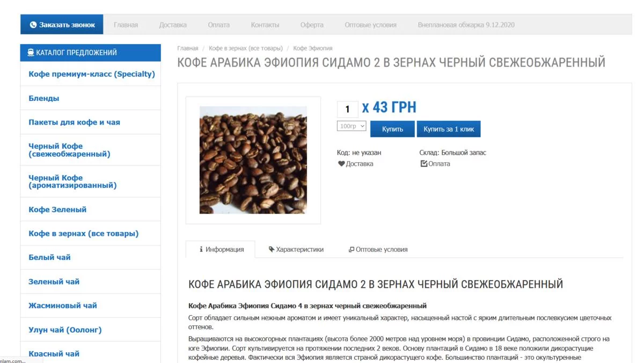Viewport: 644px width, 363px height.
Task: Open the coffee beans product thumbnail
Action: [x=253, y=160]
